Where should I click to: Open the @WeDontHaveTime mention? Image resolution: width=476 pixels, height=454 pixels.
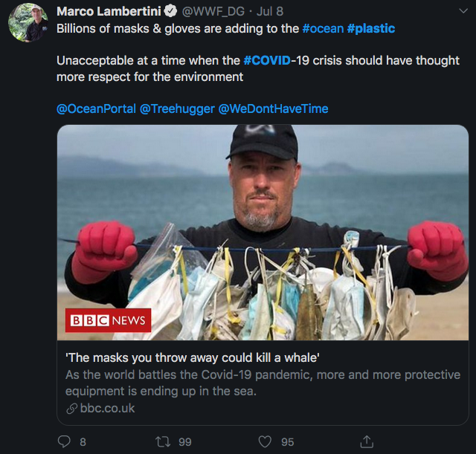click(273, 108)
